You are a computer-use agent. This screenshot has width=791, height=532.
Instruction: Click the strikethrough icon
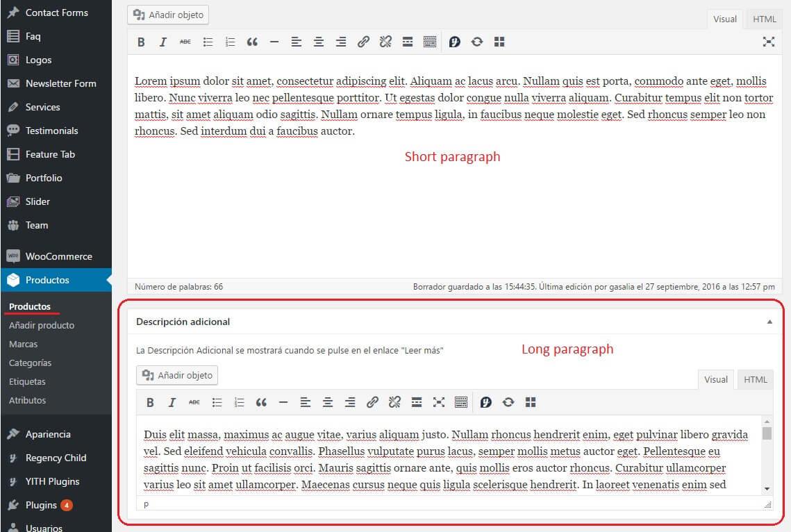click(x=185, y=42)
